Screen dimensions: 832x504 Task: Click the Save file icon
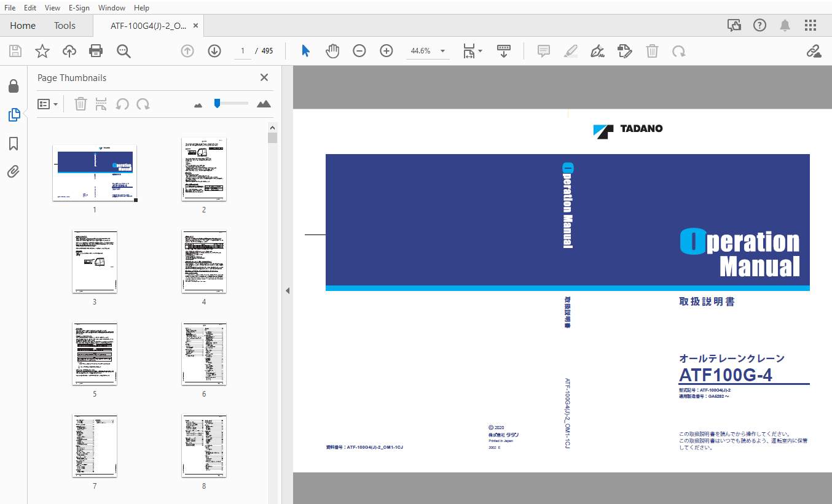pyautogui.click(x=15, y=51)
